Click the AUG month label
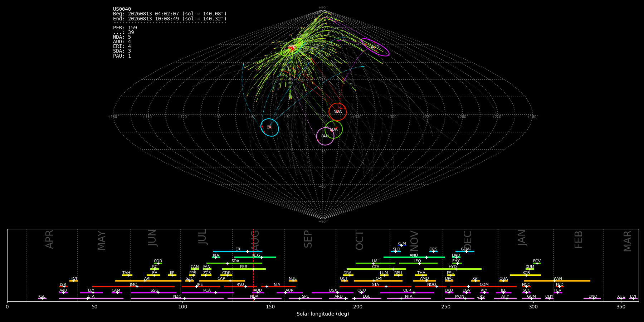This screenshot has height=322, width=644. pyautogui.click(x=255, y=240)
